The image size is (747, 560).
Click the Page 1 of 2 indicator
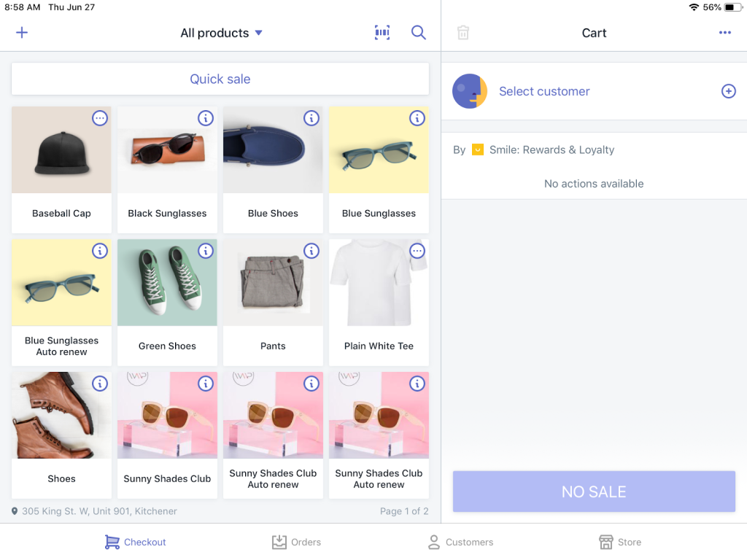click(404, 511)
